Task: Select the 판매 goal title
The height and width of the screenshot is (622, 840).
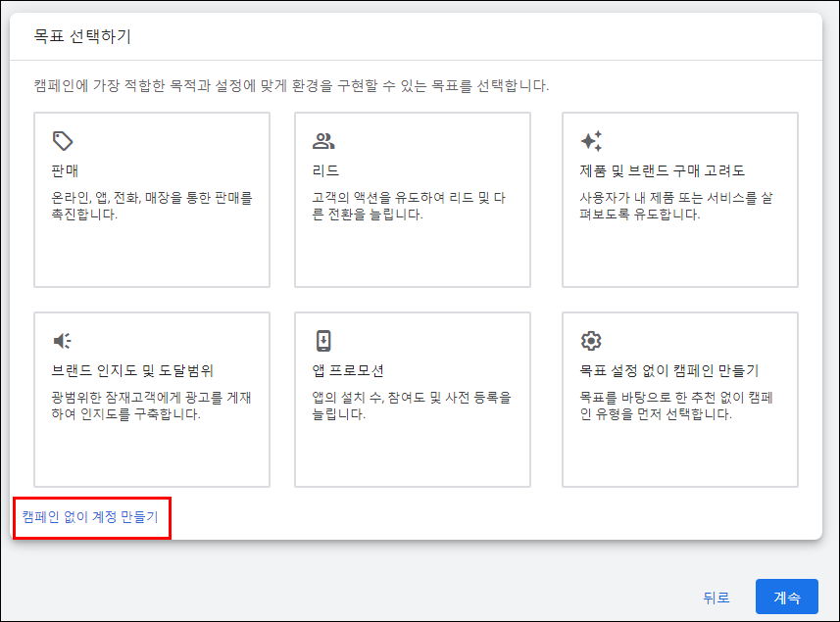Action: 65,171
